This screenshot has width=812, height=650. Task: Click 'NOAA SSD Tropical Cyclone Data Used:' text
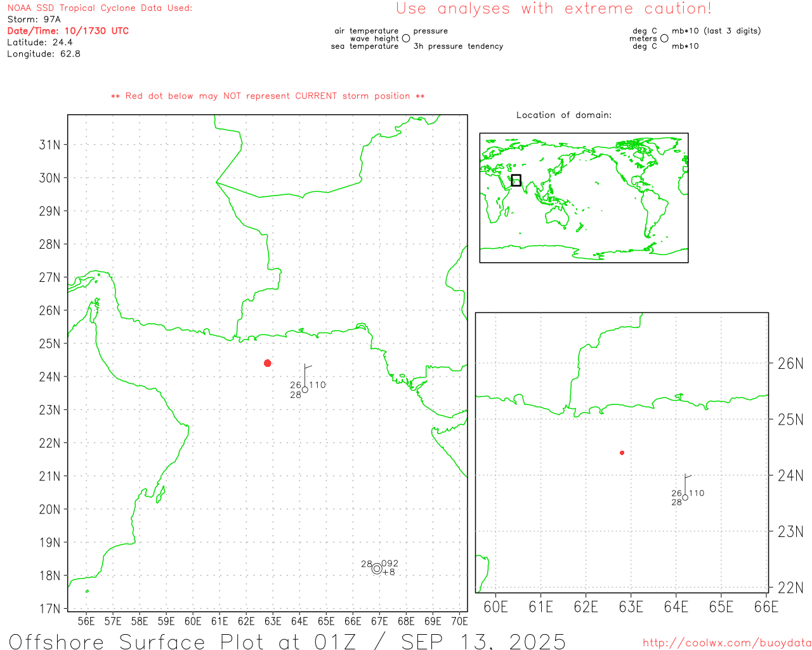[100, 8]
